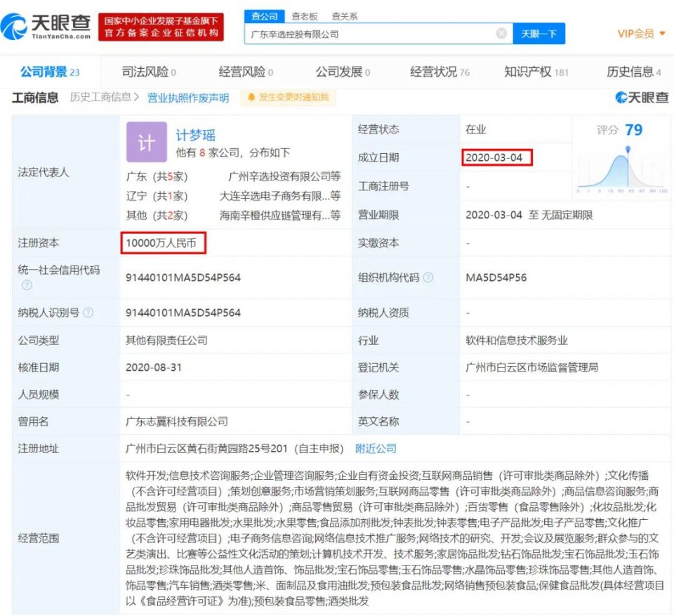This screenshot has width=674, height=616.
Task: Select industry 软件和信息技术服务业
Action: click(x=517, y=340)
